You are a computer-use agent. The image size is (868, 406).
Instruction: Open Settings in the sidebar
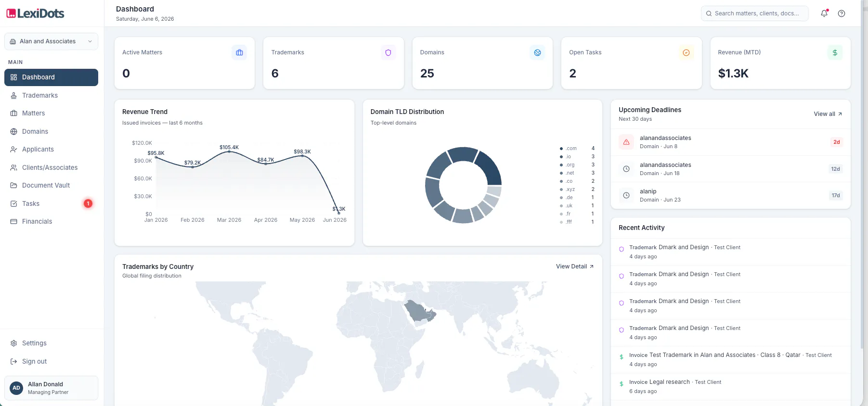tap(51, 343)
